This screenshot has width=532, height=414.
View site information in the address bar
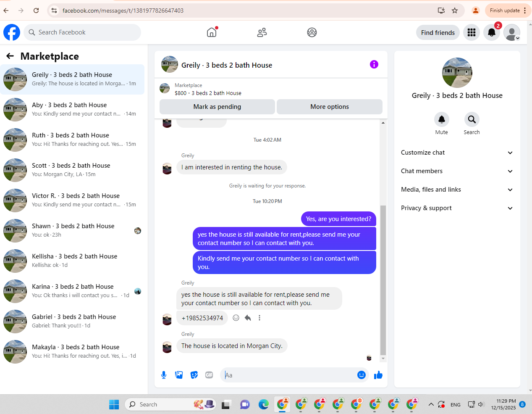[x=54, y=11]
